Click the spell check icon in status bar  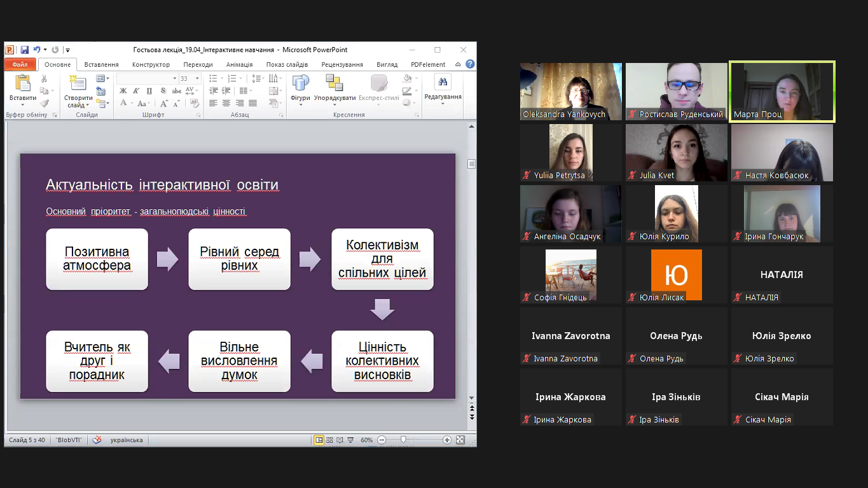[x=97, y=440]
